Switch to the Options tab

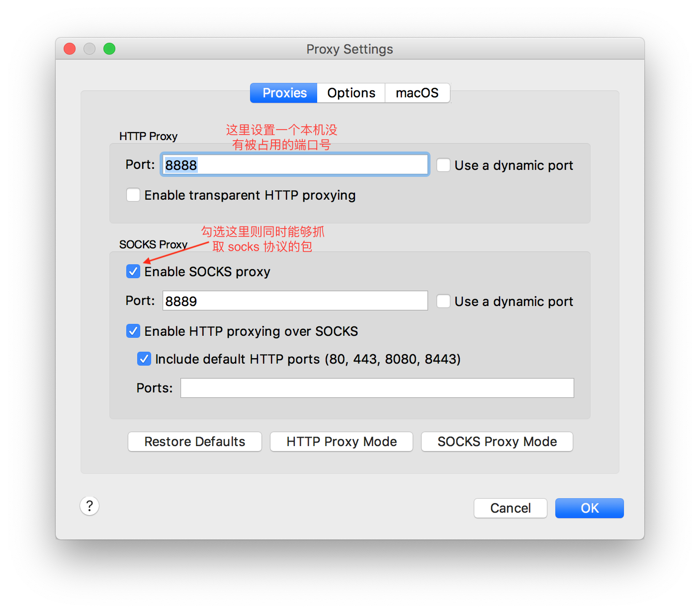351,93
